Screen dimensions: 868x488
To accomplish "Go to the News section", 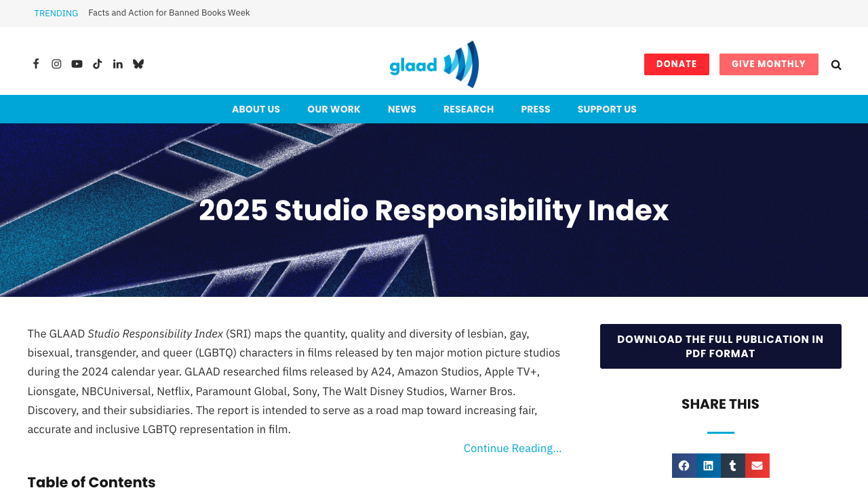I will (x=402, y=109).
